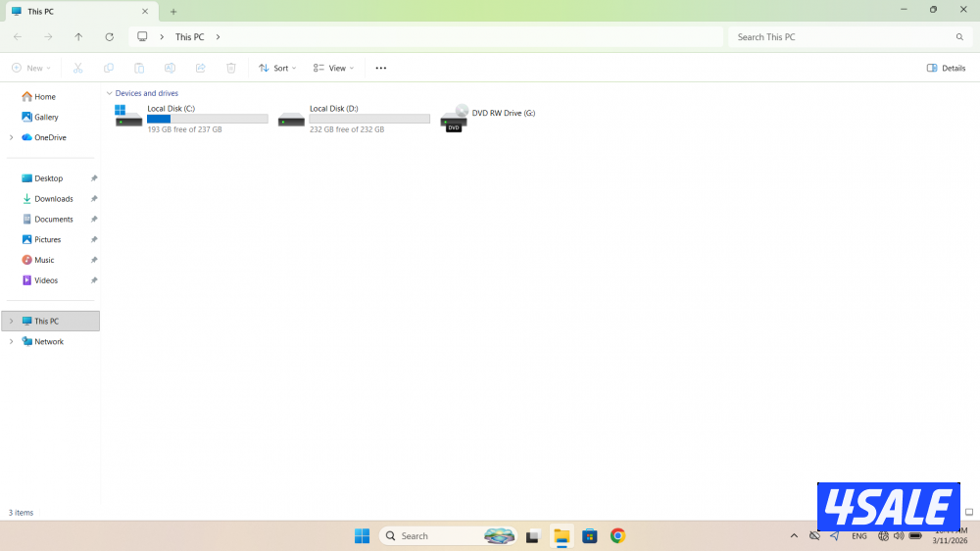Click This PC in the address breadcrumb

click(189, 37)
